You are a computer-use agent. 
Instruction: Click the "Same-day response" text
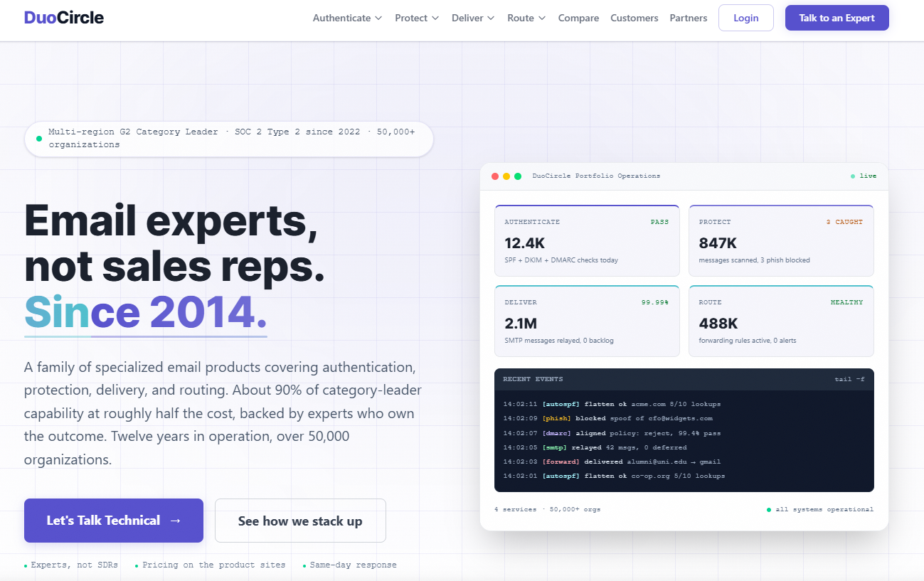(353, 565)
